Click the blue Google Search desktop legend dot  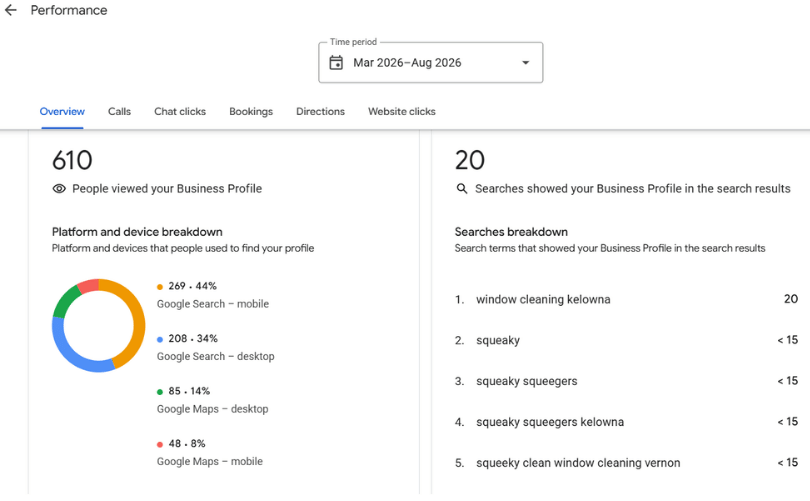160,339
